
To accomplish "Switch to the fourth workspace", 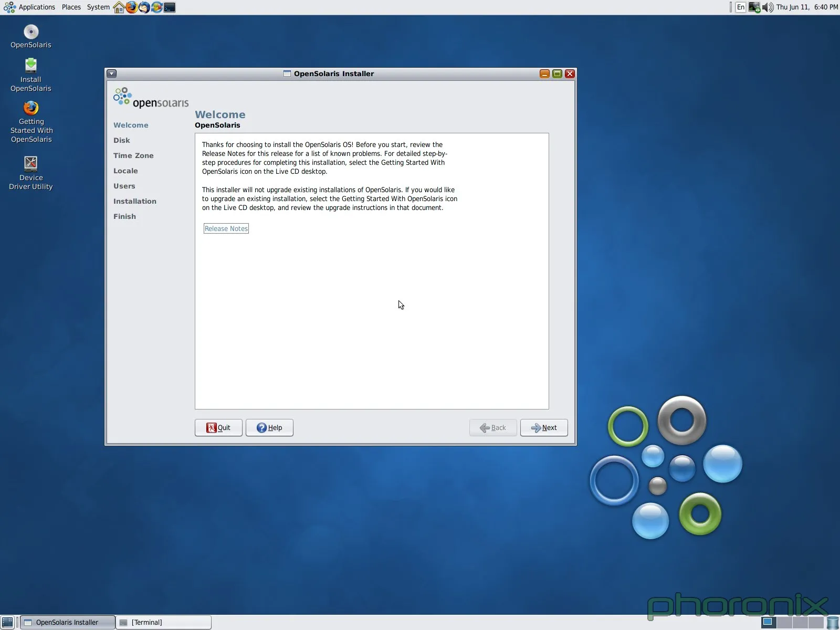I will click(x=816, y=622).
